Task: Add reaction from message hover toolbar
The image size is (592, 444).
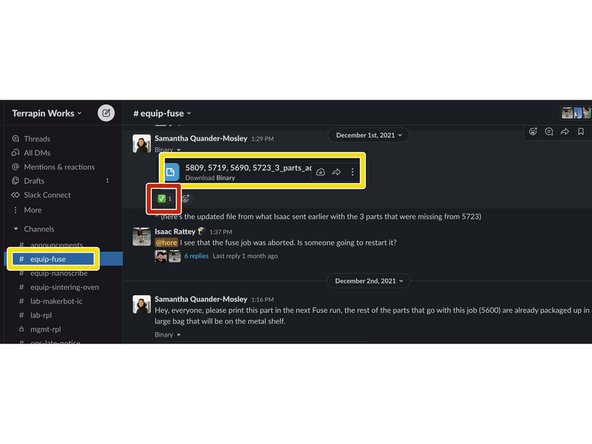Action: (x=533, y=131)
